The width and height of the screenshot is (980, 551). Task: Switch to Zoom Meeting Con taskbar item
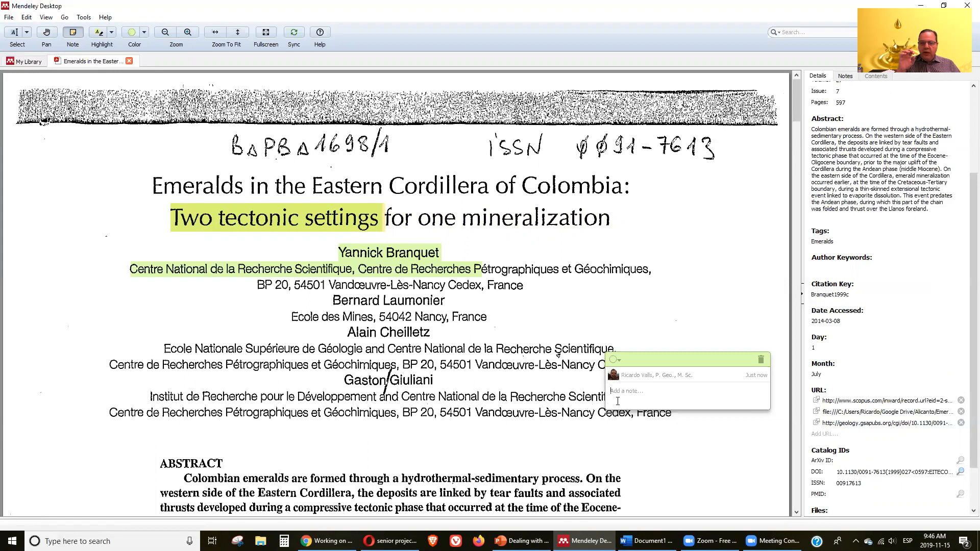(773, 541)
